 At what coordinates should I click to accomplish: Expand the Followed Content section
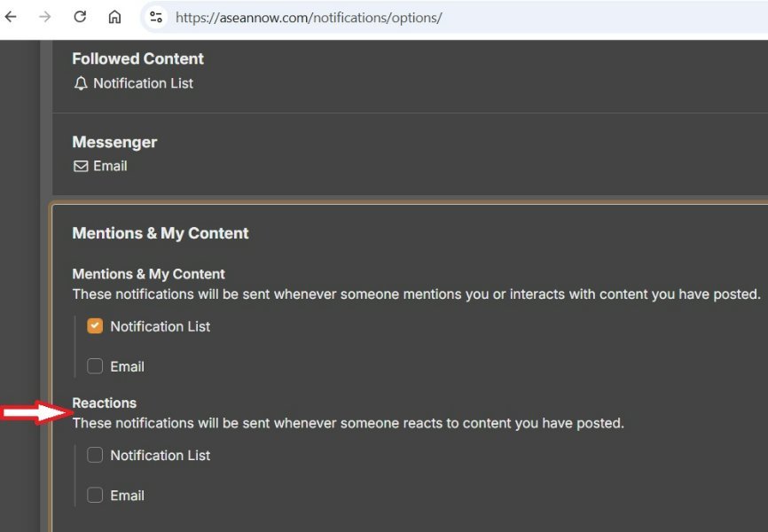[137, 59]
